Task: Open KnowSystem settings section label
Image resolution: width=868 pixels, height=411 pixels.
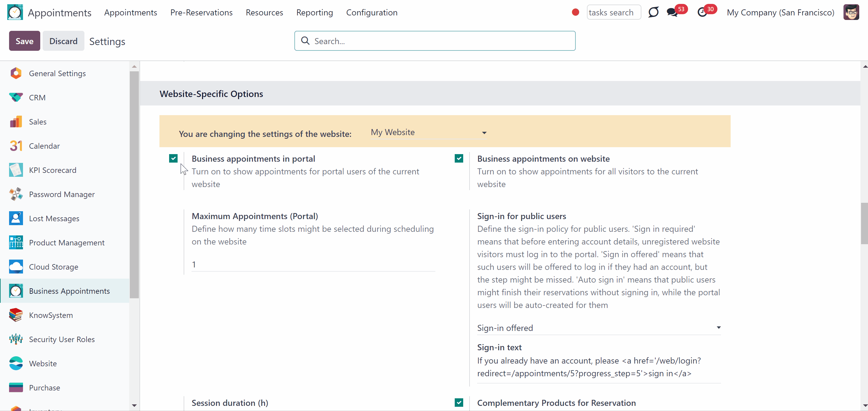Action: [51, 316]
